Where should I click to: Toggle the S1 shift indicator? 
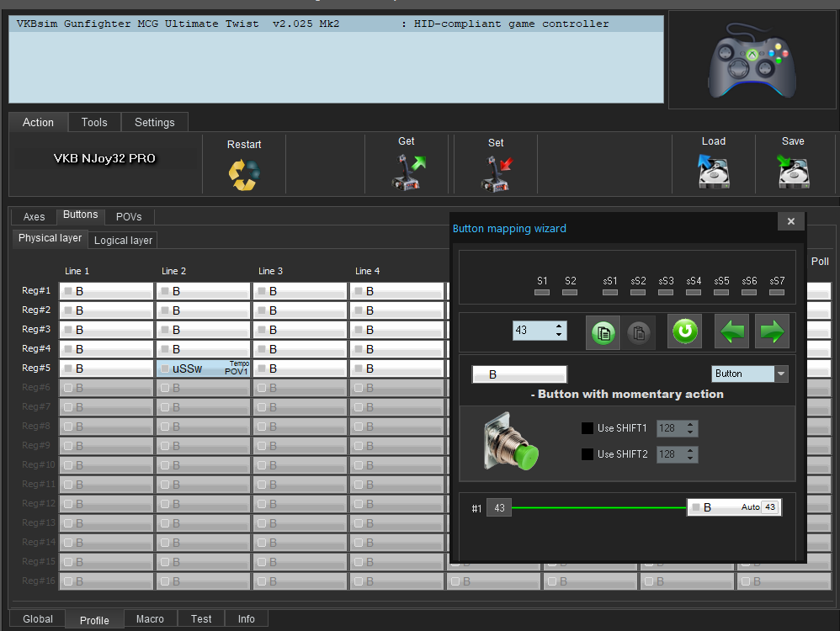[x=542, y=292]
